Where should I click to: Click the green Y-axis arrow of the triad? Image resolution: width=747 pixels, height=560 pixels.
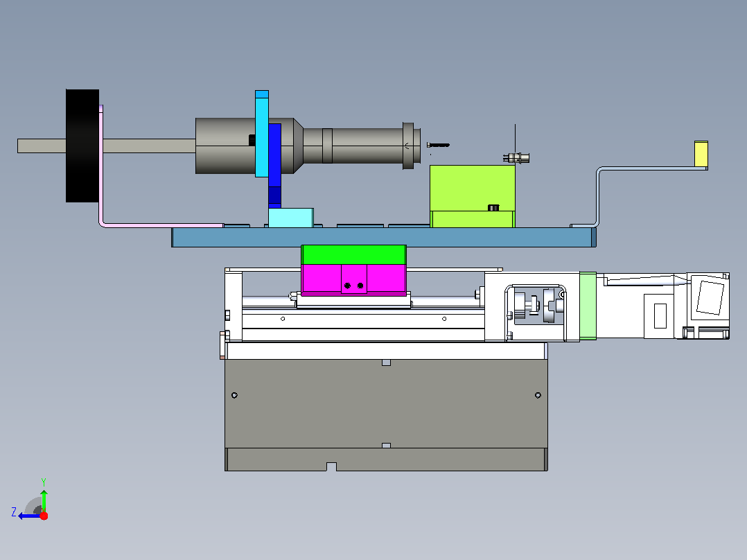44,500
